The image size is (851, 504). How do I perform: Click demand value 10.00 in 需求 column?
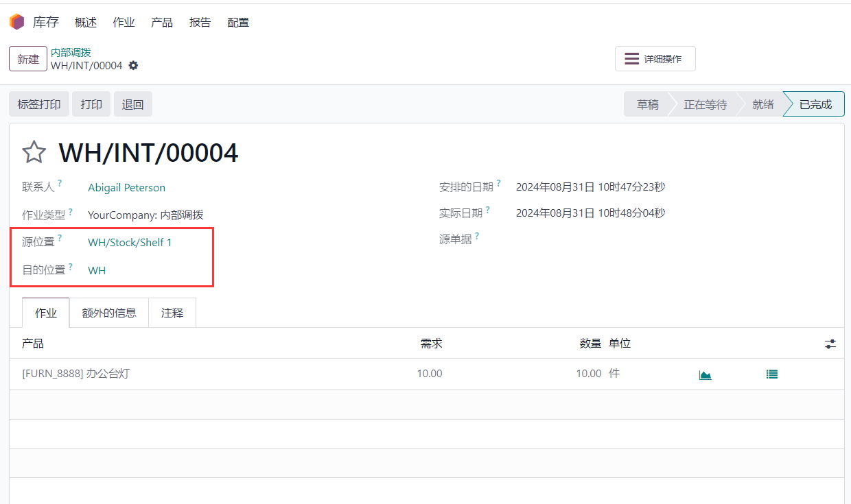pos(430,374)
